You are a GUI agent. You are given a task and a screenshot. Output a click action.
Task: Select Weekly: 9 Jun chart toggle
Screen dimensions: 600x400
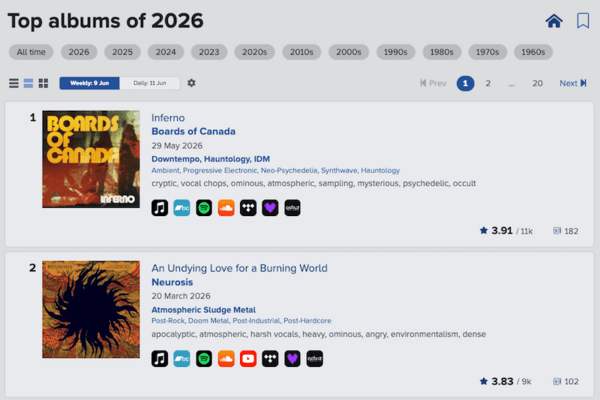[x=90, y=83]
